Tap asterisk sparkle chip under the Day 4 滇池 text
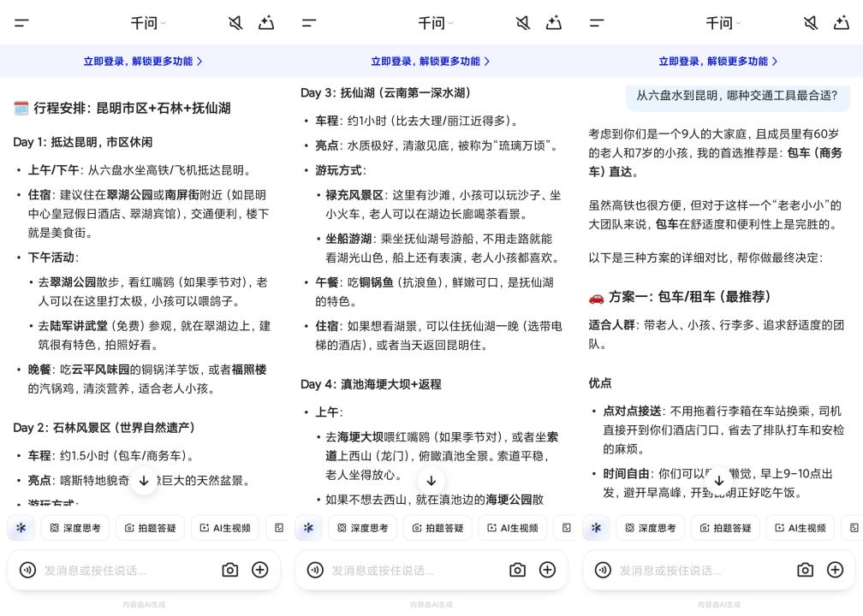863x616 pixels. tap(308, 528)
